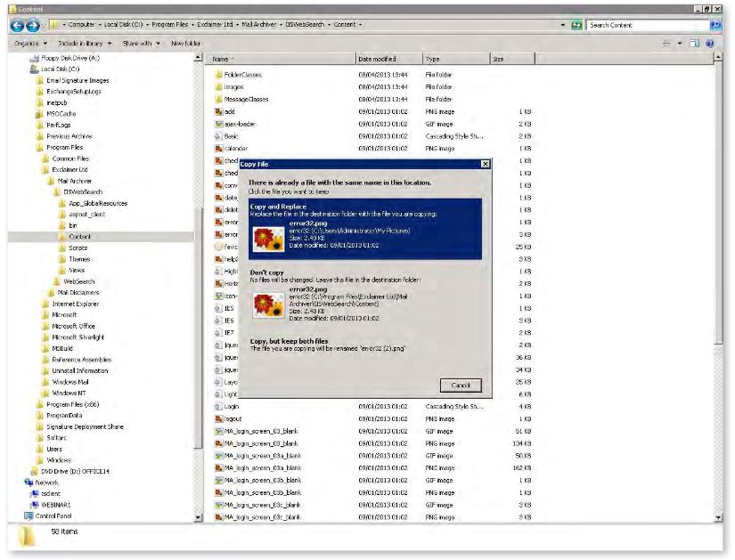The image size is (735, 560).
Task: Select the inetpub folder in tree
Action: [52, 102]
